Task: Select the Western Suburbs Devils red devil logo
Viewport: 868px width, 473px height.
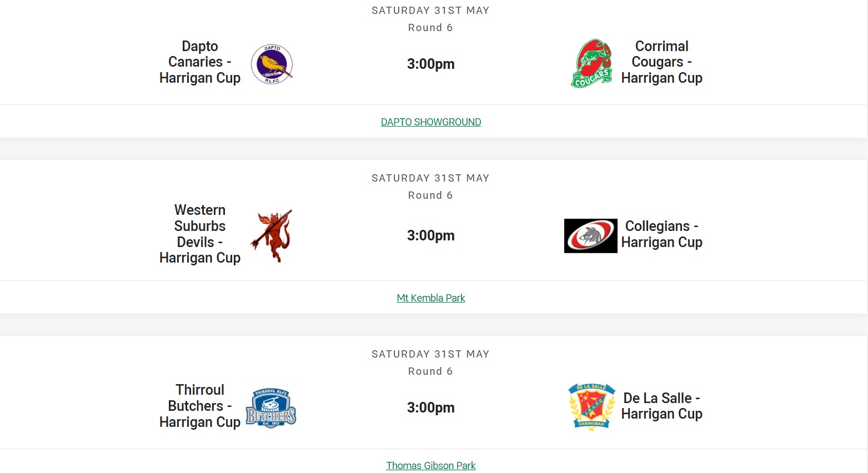Action: [272, 235]
